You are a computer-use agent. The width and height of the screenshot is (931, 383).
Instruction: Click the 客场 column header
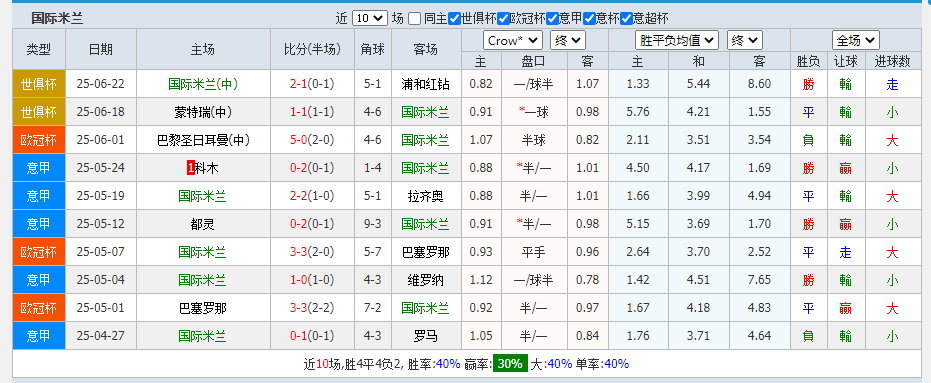point(426,49)
